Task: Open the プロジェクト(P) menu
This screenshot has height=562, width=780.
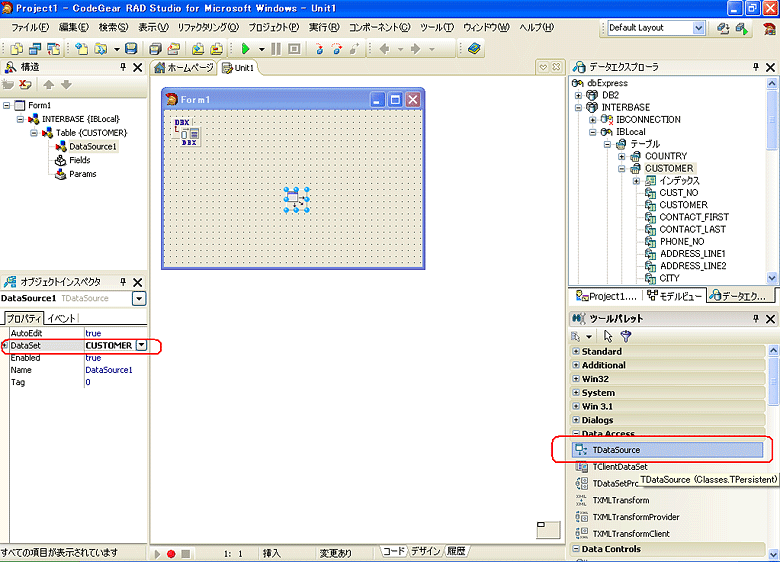Action: tap(274, 27)
